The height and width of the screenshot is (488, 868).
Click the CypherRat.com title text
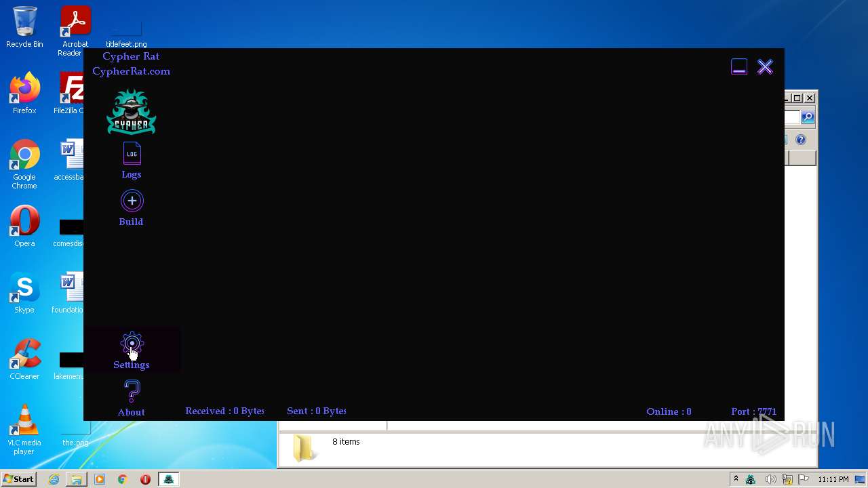tap(132, 71)
